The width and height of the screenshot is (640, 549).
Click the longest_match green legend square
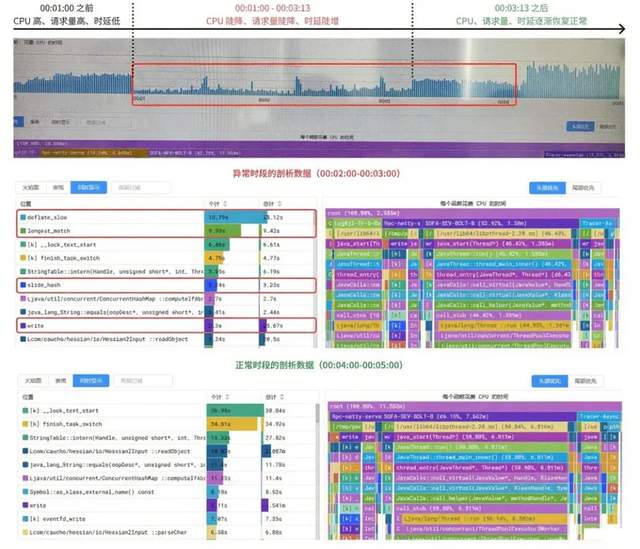(23, 231)
